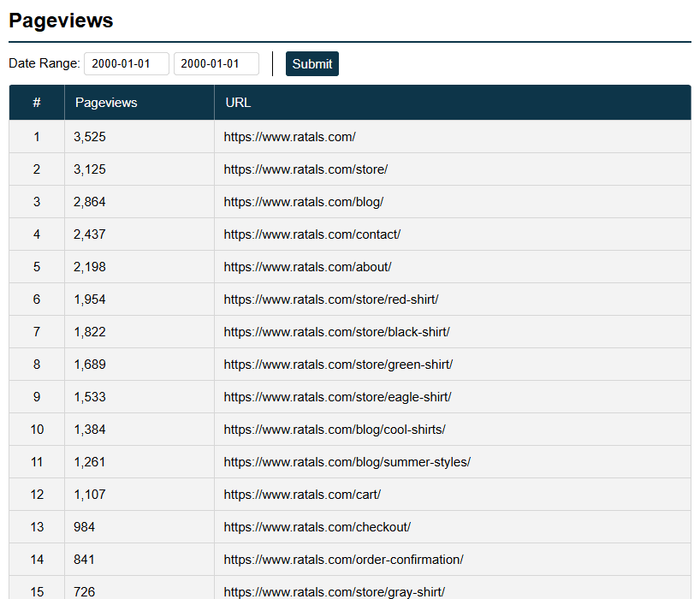This screenshot has height=599, width=700.
Task: Select the store/eagle-shirt/ URL
Action: tap(337, 397)
